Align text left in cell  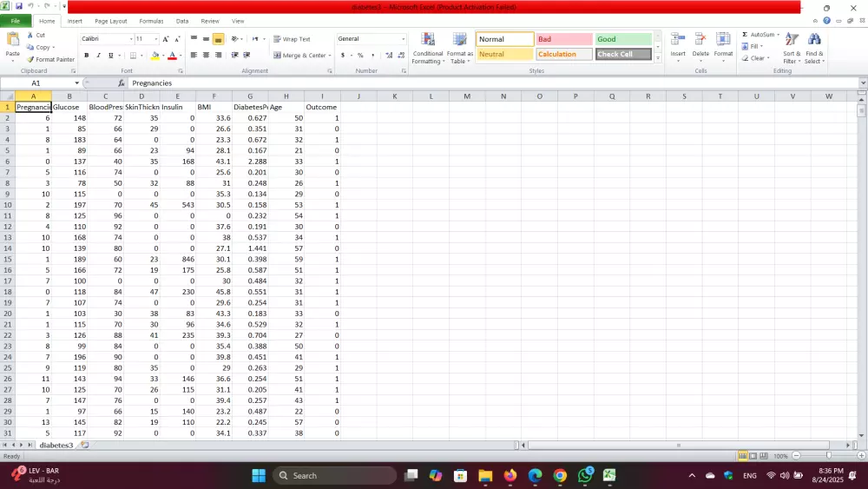(x=194, y=56)
